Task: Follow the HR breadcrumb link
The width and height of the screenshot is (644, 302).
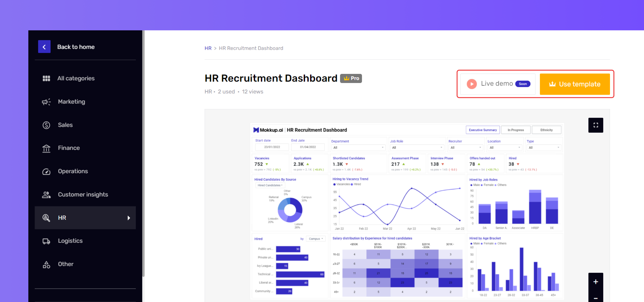Action: pos(208,48)
